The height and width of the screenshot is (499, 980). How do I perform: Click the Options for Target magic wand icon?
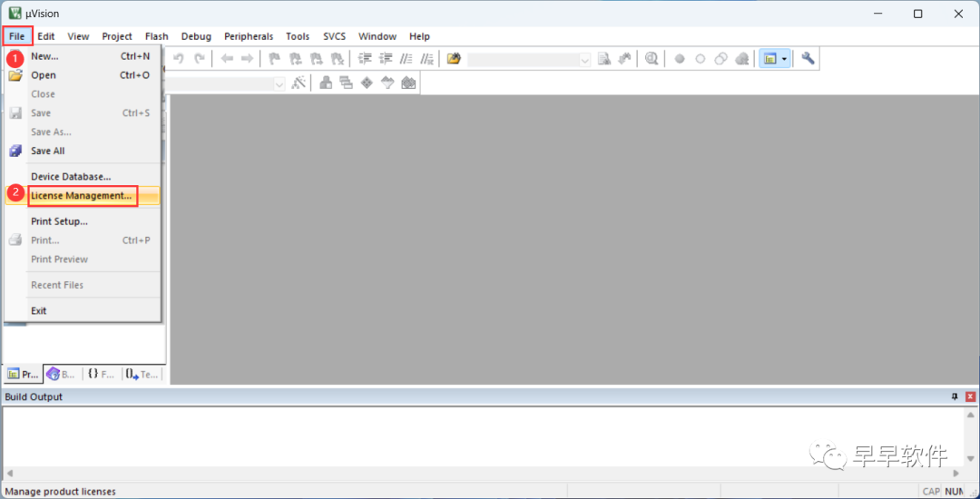click(299, 83)
